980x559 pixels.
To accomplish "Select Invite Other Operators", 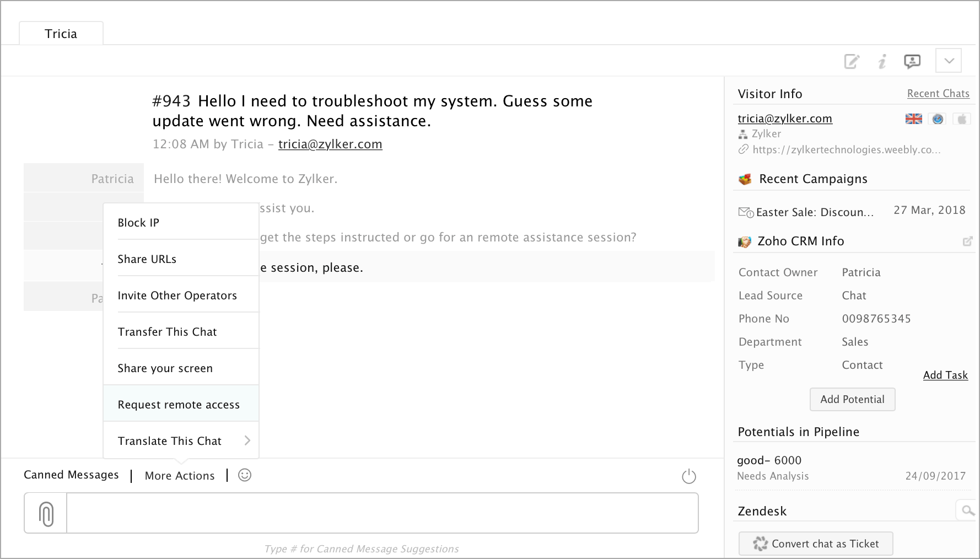I will tap(181, 295).
